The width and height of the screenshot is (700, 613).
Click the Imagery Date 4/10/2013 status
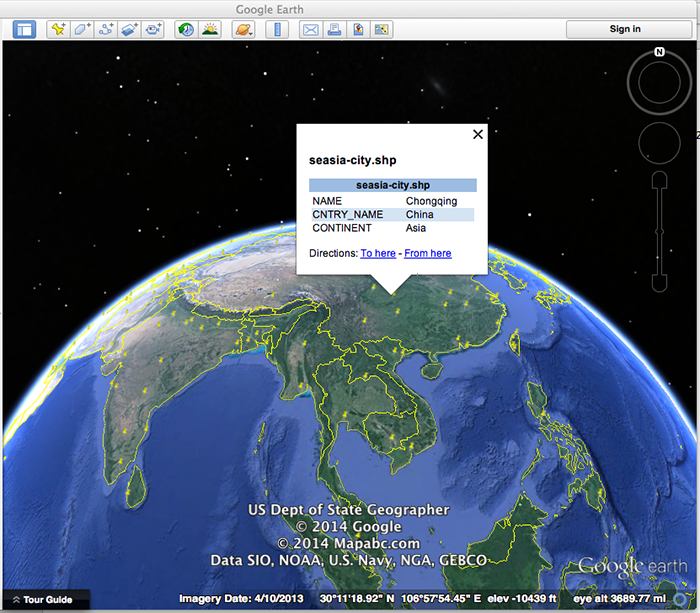[x=241, y=598]
